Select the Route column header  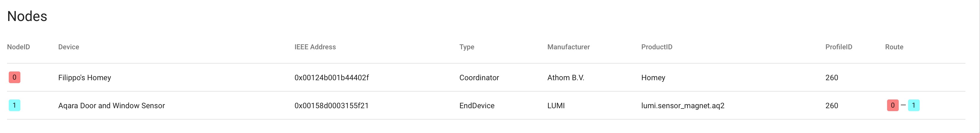(x=894, y=47)
